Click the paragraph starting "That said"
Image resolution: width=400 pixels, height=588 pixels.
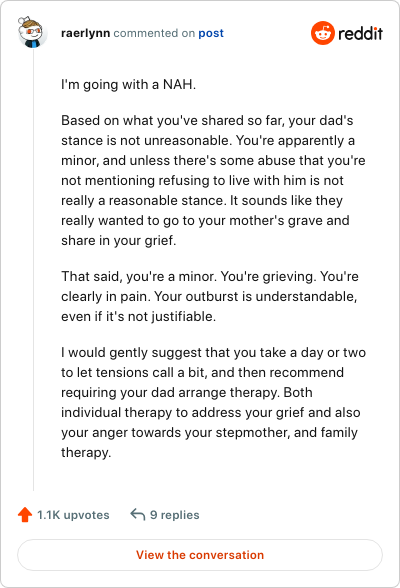click(210, 296)
